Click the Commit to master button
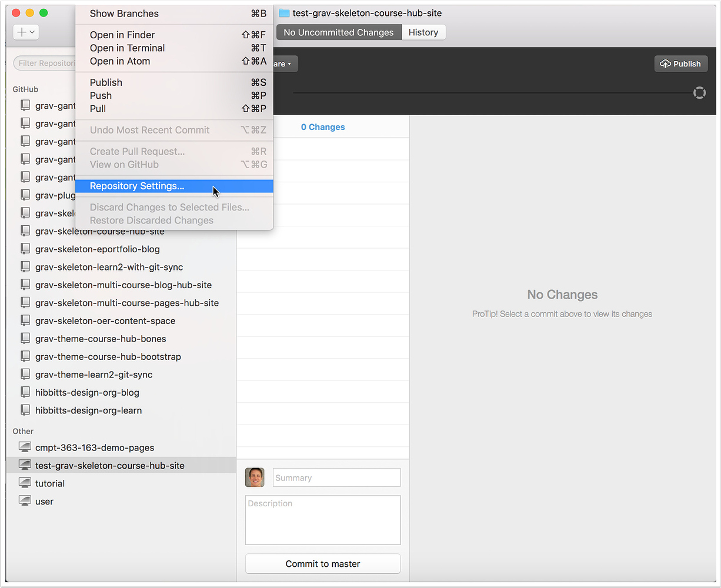Viewport: 721px width, 588px height. click(322, 563)
